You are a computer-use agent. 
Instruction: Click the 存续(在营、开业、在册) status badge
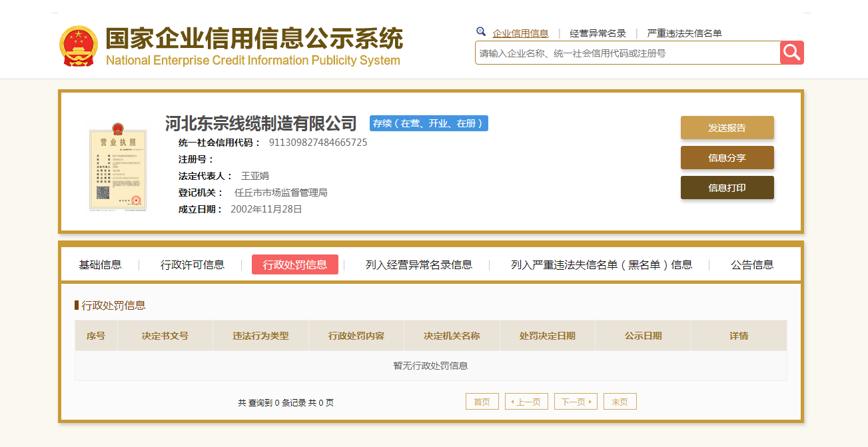tap(429, 123)
